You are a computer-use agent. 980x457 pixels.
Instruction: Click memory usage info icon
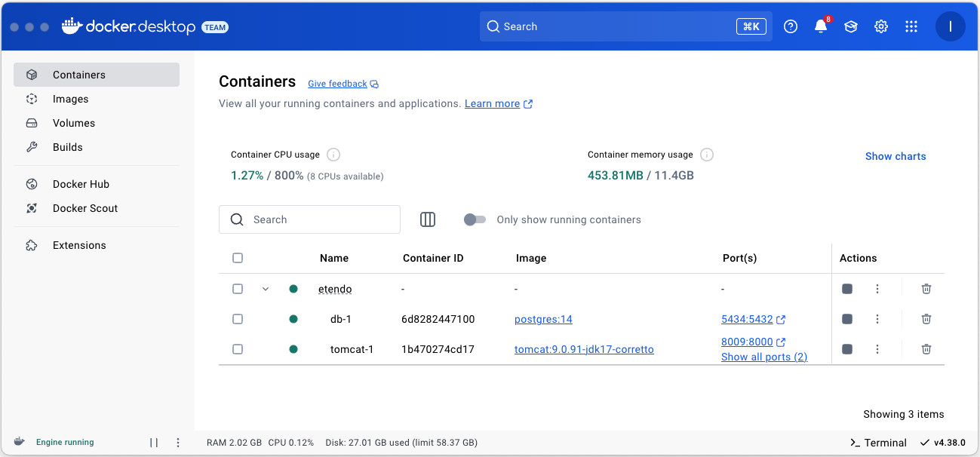pos(707,155)
